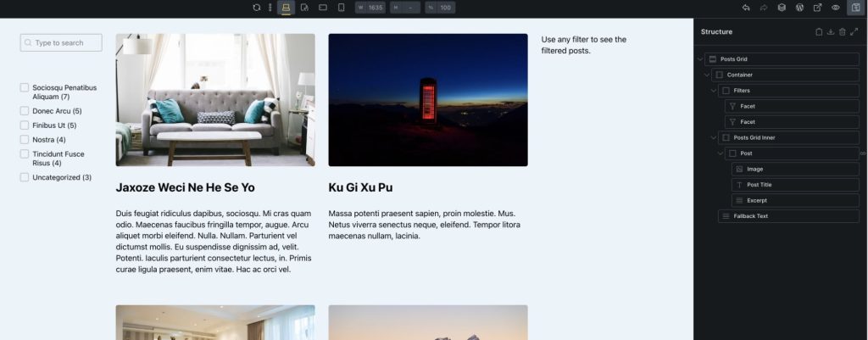Select the Post Title element in Structure
868x340 pixels.
click(795, 185)
